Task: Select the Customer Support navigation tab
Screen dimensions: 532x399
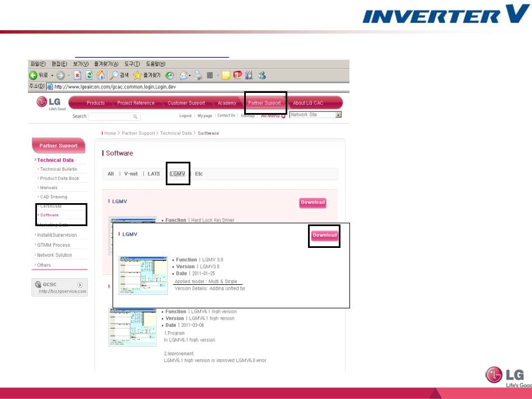Action: 186,103
